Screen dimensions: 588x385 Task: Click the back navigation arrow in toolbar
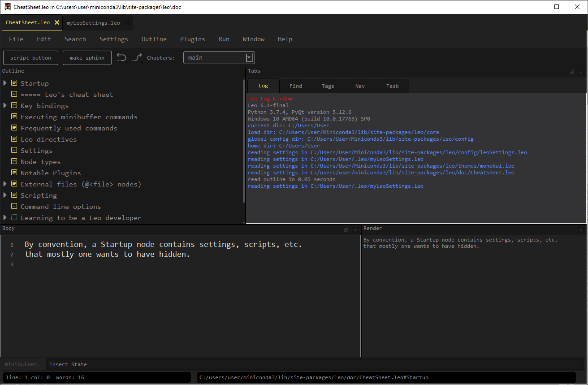(121, 57)
